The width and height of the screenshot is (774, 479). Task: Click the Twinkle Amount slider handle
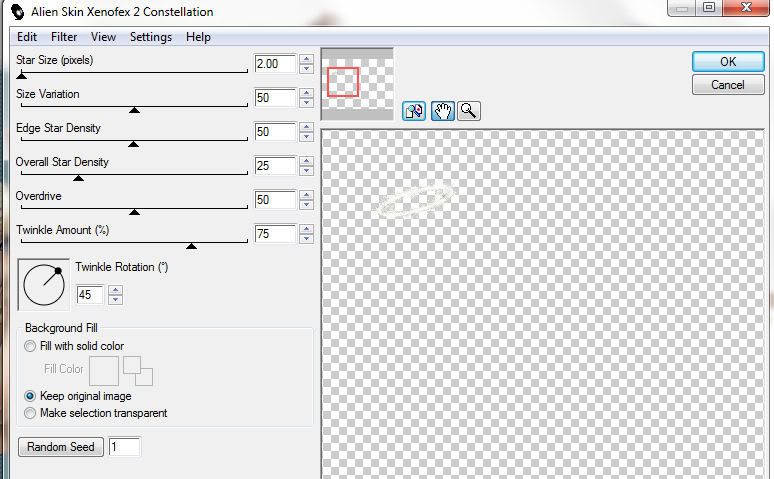click(x=192, y=246)
